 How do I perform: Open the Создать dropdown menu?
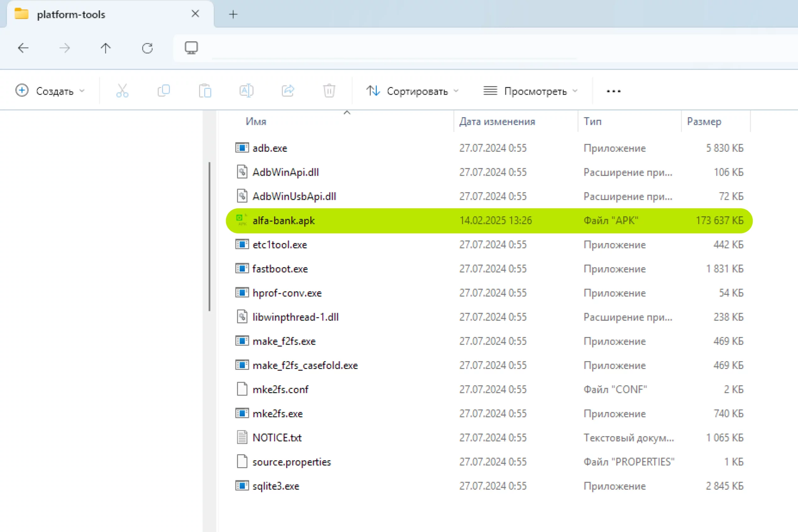click(x=50, y=91)
